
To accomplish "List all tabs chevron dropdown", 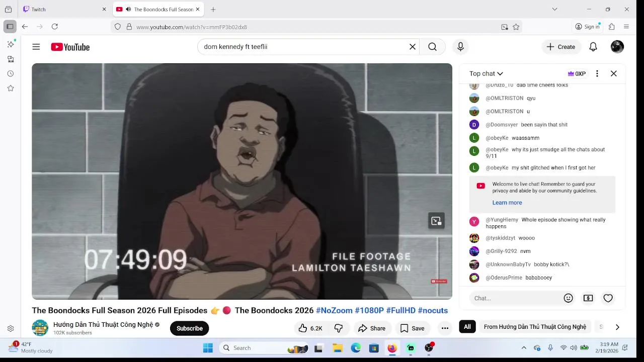I will coord(554,9).
